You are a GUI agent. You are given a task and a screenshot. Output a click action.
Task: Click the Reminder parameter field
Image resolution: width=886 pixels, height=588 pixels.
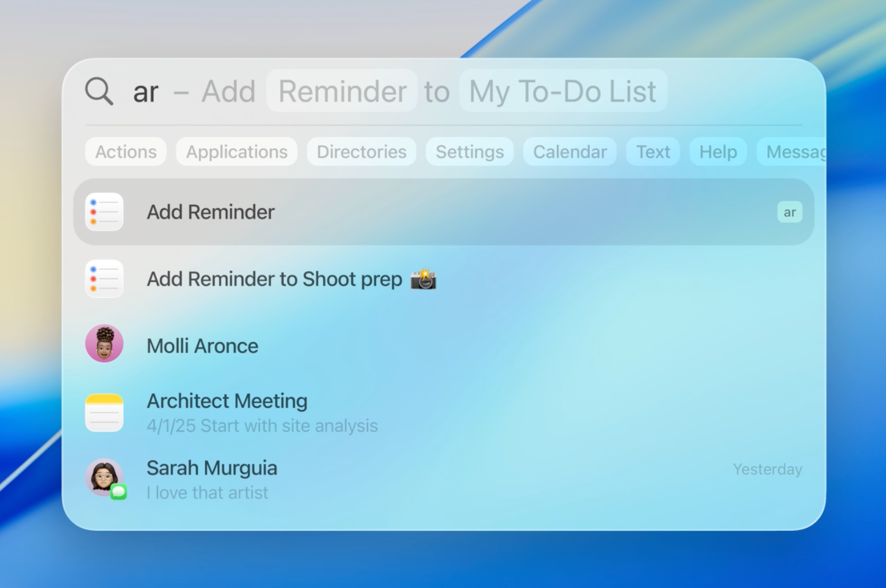(x=342, y=91)
